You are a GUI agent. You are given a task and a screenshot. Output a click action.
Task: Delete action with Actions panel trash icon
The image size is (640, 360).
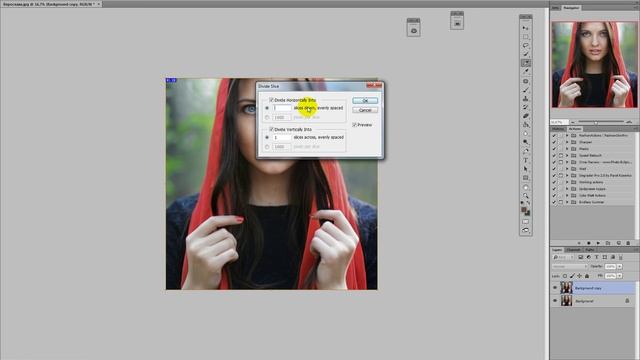pyautogui.click(x=628, y=243)
